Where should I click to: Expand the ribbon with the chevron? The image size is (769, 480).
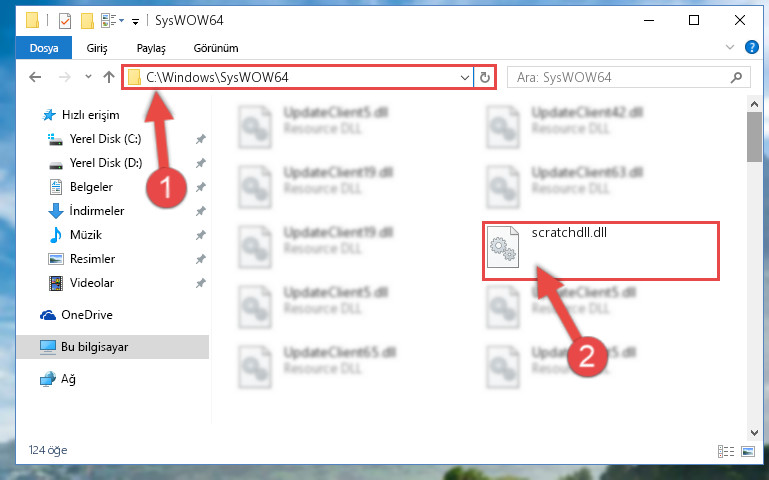(730, 47)
